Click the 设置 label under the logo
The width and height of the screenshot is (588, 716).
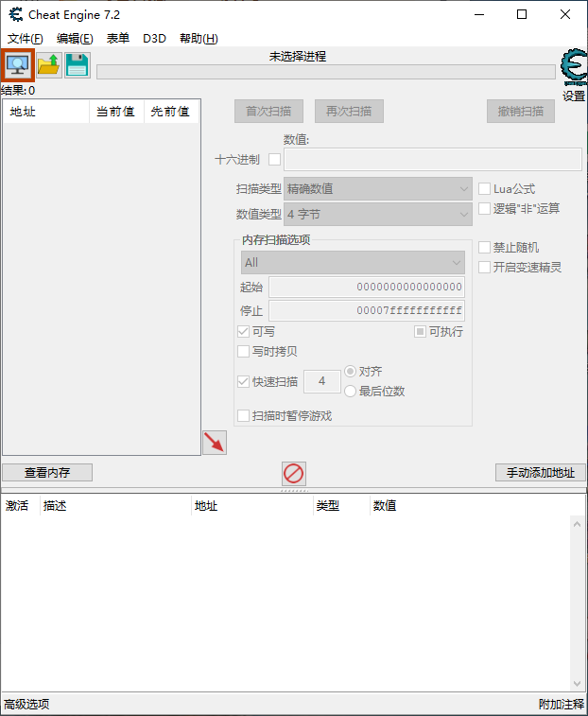pos(574,96)
